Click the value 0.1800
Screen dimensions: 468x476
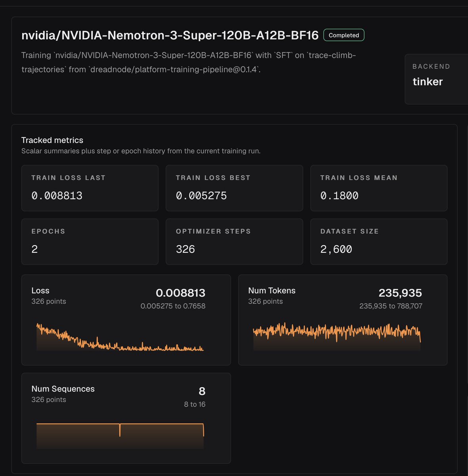click(339, 196)
